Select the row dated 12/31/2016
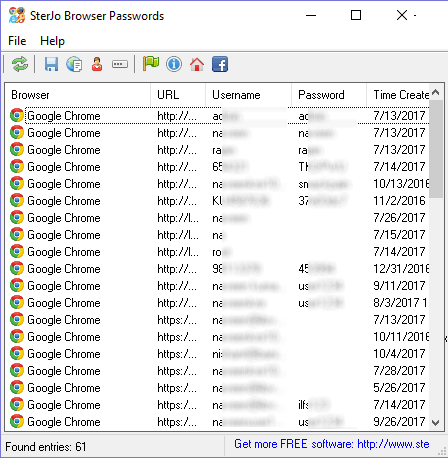Viewport: 448px width, 458px height. click(x=217, y=269)
